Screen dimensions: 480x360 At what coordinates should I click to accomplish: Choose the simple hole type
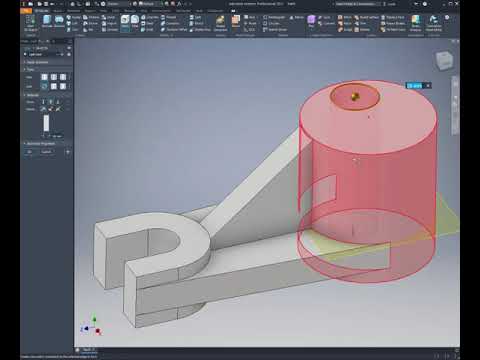point(44,77)
